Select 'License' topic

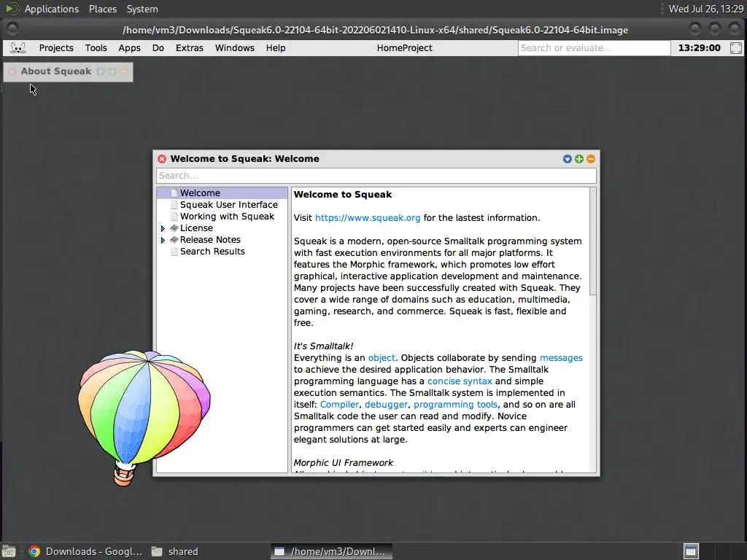196,228
